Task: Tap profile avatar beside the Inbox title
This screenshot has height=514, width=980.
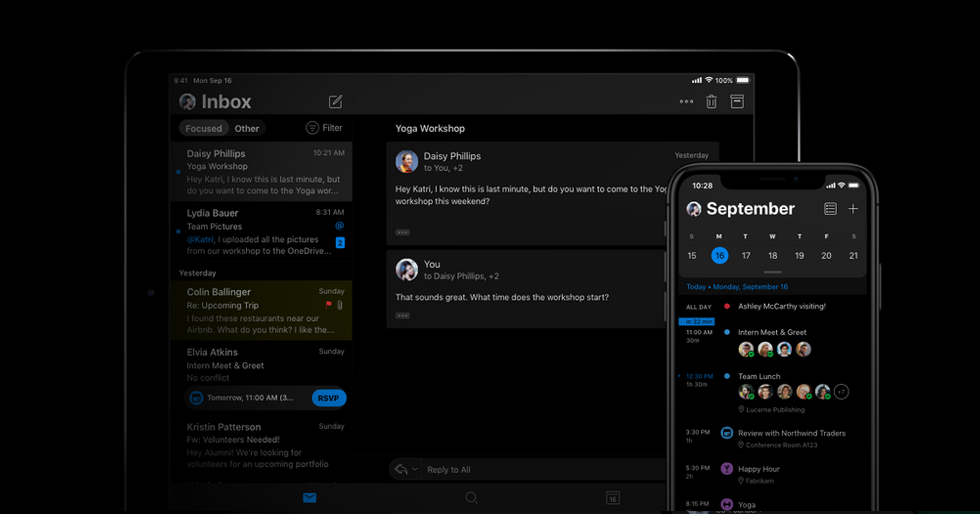Action: [x=187, y=102]
